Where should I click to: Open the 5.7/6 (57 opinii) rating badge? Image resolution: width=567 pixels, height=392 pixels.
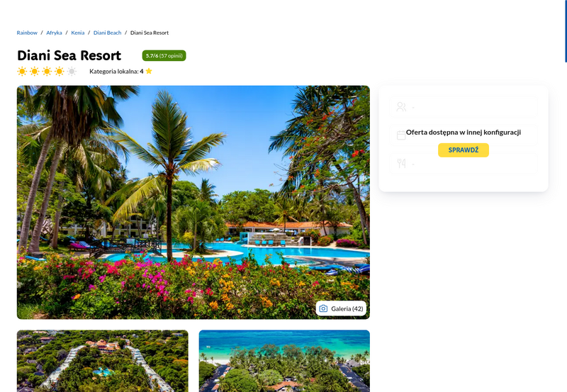[164, 56]
